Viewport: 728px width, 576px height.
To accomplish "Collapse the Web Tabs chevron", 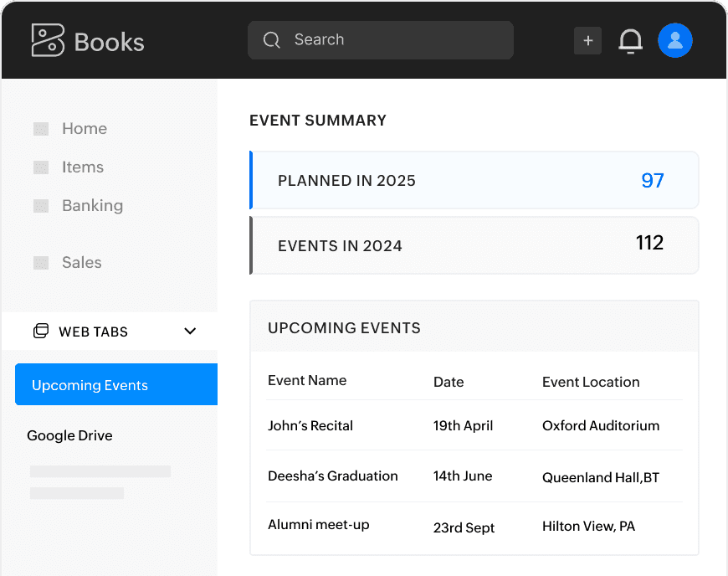I will (x=190, y=332).
